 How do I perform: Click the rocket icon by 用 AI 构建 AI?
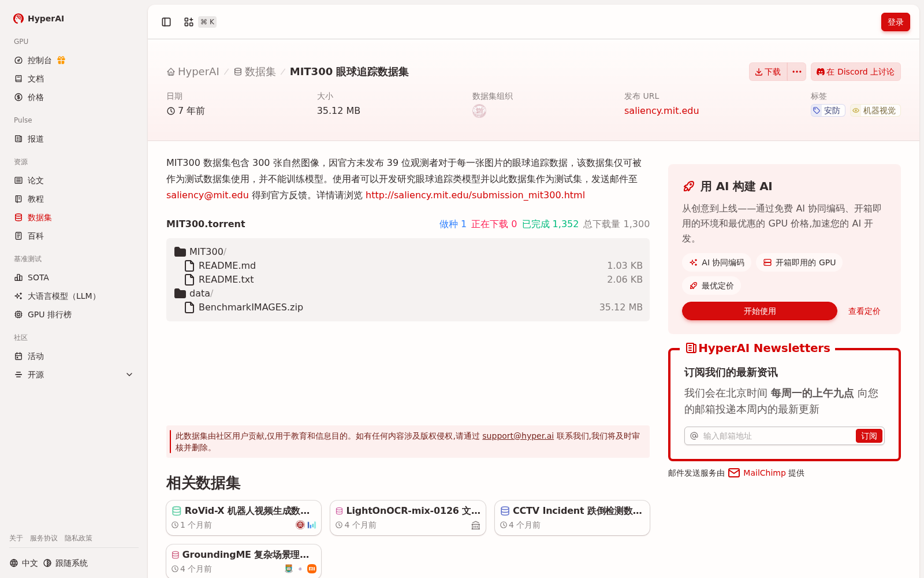tap(688, 186)
